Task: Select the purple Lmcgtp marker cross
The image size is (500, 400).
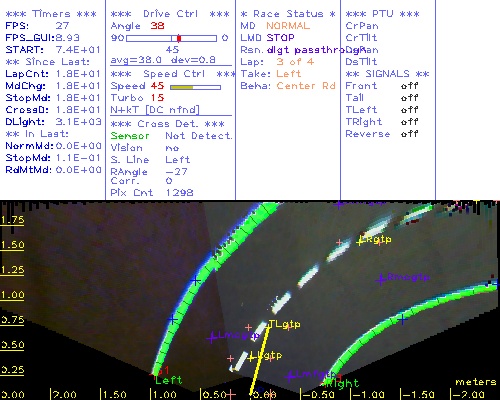Action: point(212,338)
